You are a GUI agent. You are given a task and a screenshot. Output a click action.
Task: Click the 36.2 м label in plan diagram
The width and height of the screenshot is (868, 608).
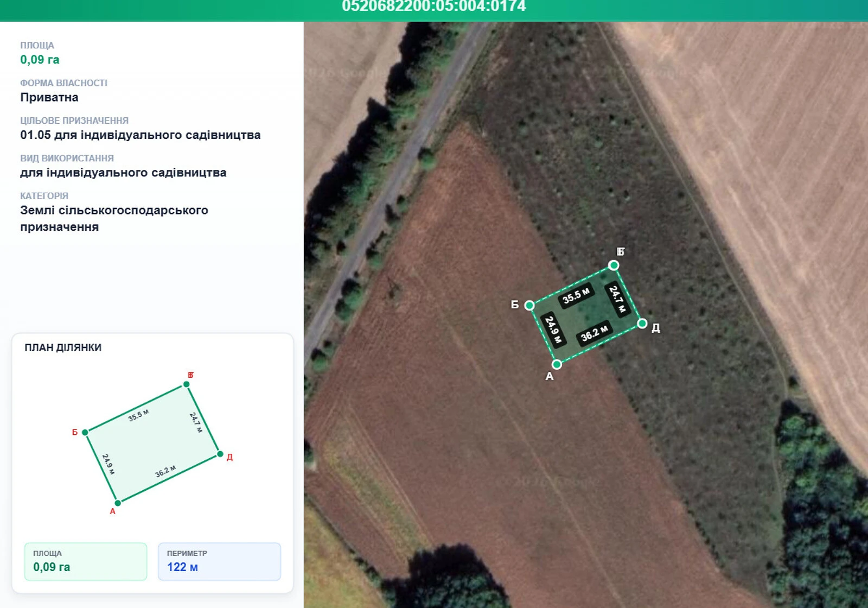pos(165,471)
